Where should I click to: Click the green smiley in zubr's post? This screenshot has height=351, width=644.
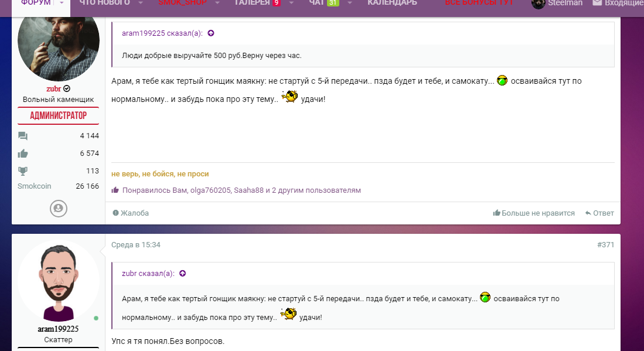click(x=502, y=80)
